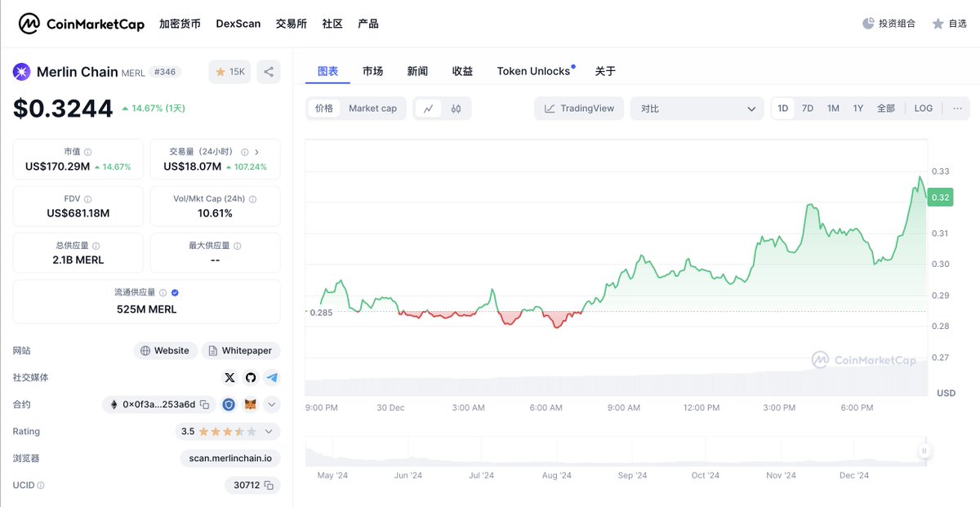Open the Website link
The height and width of the screenshot is (507, 980).
165,350
